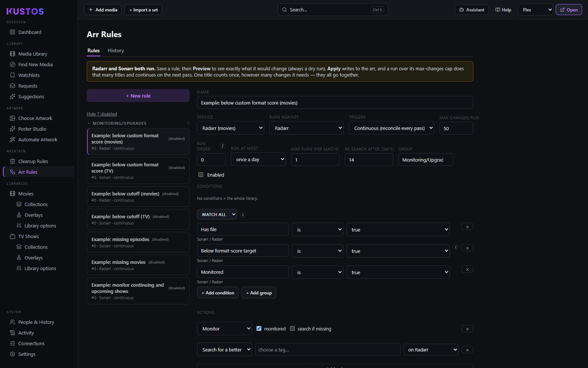Switch to the History tab
Screen dimensions: 588x368
[116, 50]
